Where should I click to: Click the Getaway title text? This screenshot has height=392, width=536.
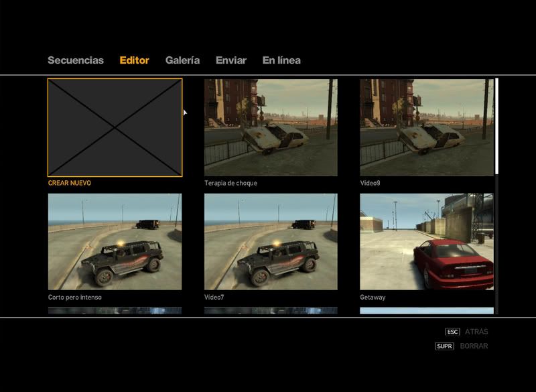click(373, 297)
